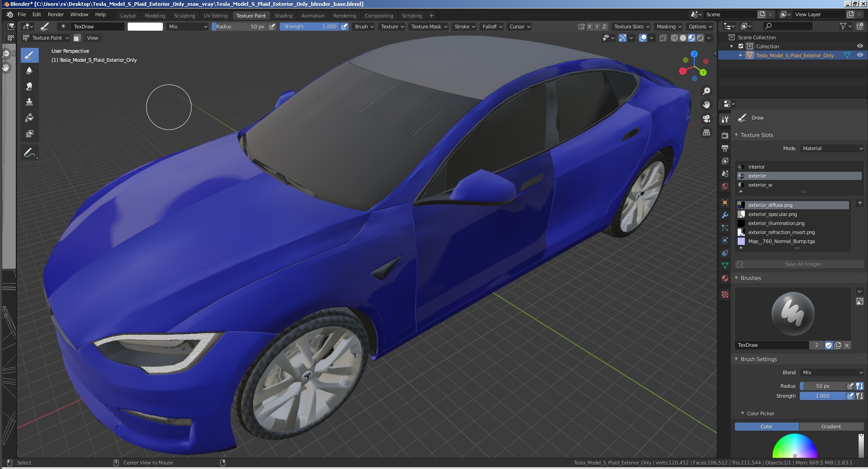Select the Draw brush tool
Image resolution: width=868 pixels, height=469 pixels.
29,55
